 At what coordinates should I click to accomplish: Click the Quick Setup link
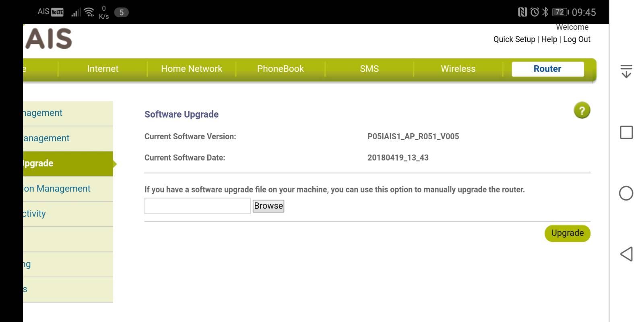[514, 39]
